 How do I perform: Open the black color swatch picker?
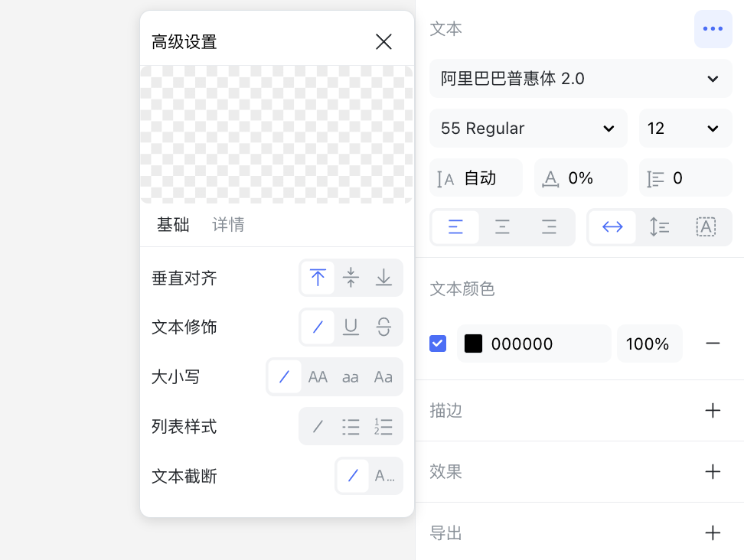click(473, 343)
